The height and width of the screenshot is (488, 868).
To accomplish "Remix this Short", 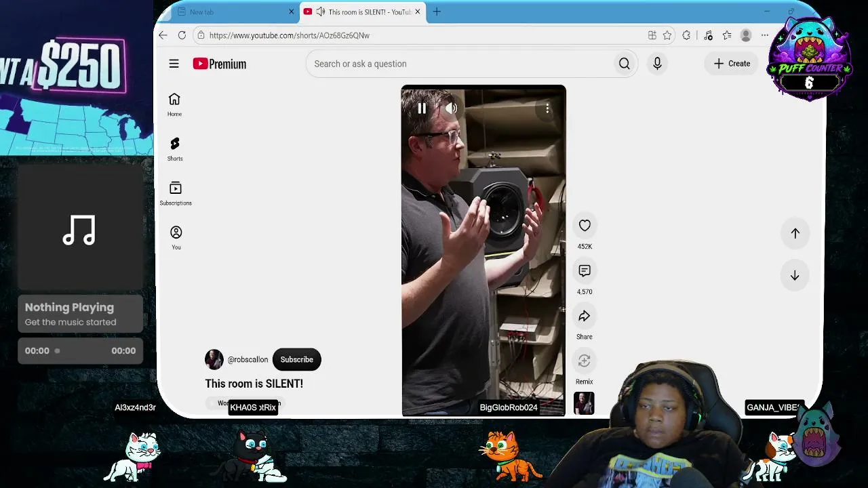I will 585,361.
